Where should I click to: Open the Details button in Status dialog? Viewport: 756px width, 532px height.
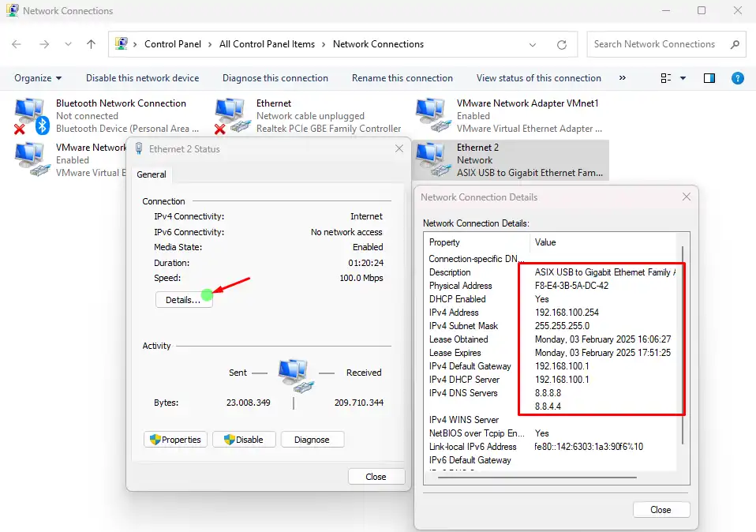tap(183, 300)
